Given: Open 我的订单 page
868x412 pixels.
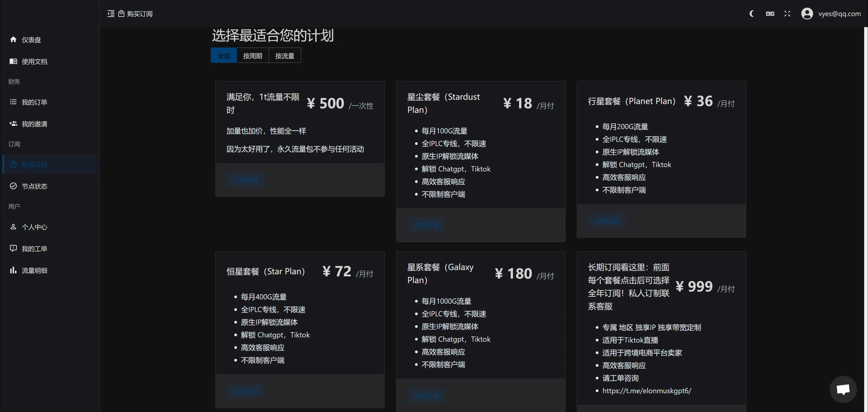Looking at the screenshot, I should 50,102.
